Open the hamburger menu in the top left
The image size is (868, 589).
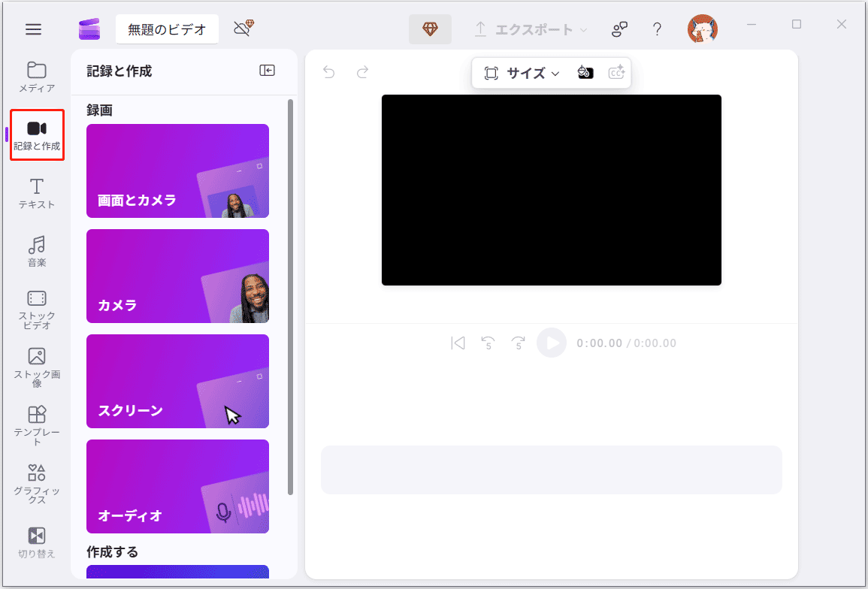(x=33, y=29)
